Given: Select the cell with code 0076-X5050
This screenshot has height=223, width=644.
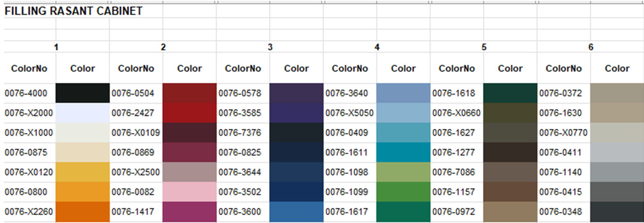Looking at the screenshot, I should [350, 113].
